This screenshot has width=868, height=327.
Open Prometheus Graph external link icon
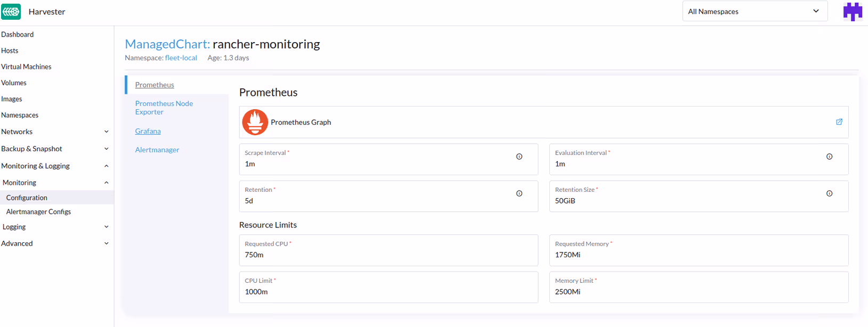pyautogui.click(x=839, y=122)
